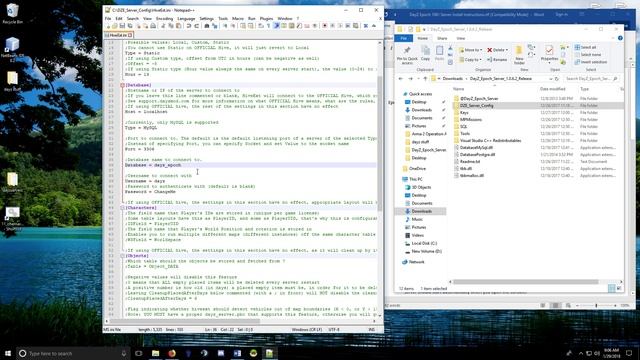The image size is (640, 360).
Task: Sort files by the Name column header
Action: [x=458, y=89]
